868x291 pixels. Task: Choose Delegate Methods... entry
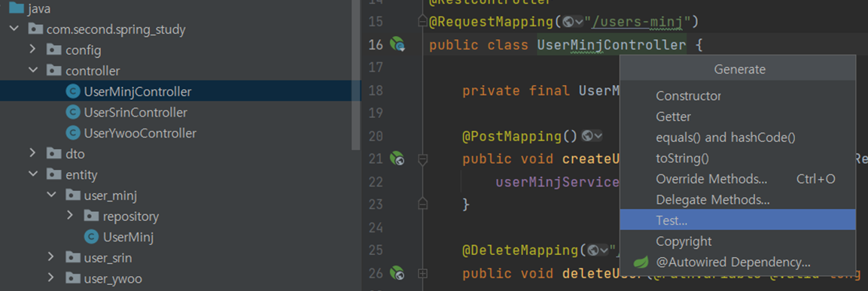(x=737, y=199)
